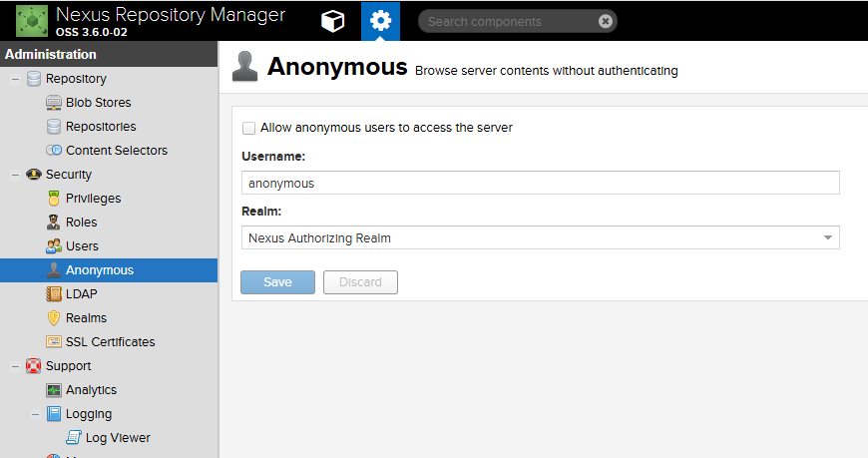
Task: Click the Logging tree label
Action: point(89,414)
